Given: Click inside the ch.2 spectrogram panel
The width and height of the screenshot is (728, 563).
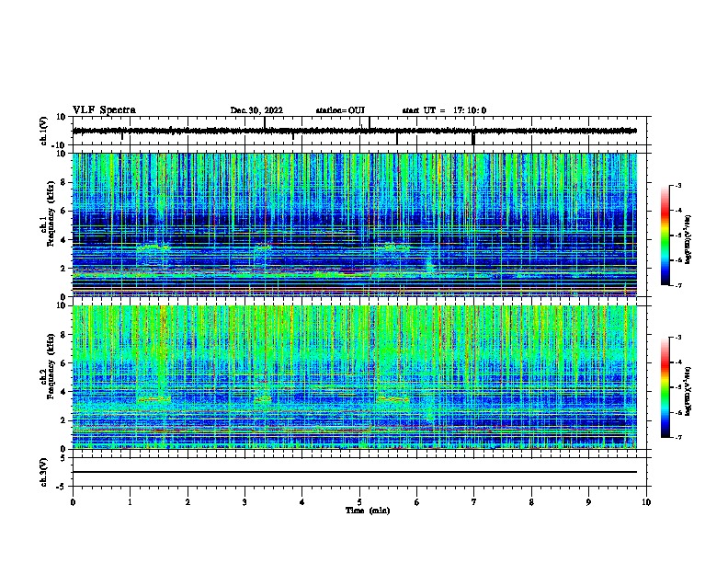Looking at the screenshot, I should [x=355, y=377].
